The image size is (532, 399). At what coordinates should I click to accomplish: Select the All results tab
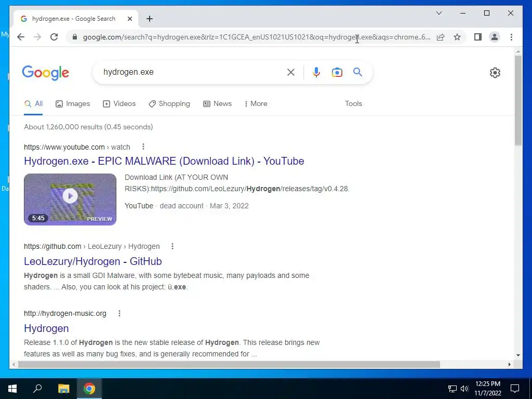click(33, 104)
